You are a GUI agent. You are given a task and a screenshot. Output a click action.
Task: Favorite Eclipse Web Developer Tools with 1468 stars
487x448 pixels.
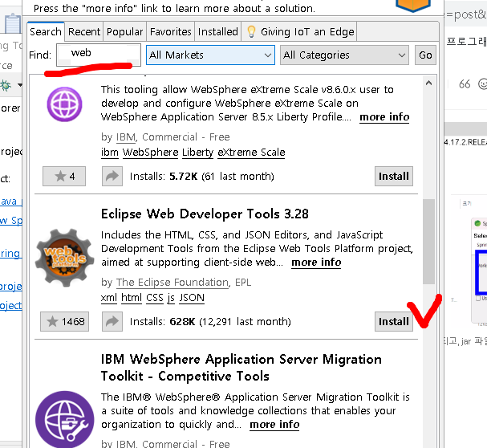tap(65, 321)
